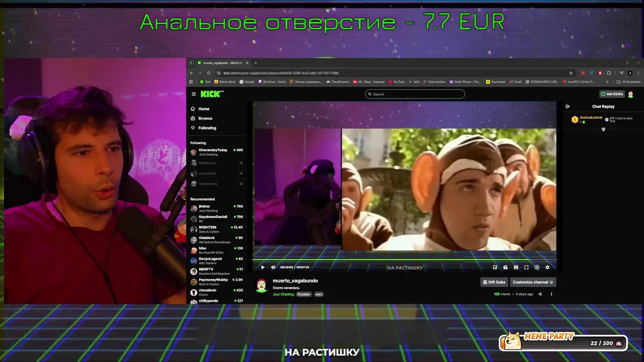644x362 pixels.
Task: Show hidden bookmarks overflow chevron
Action: tap(607, 81)
